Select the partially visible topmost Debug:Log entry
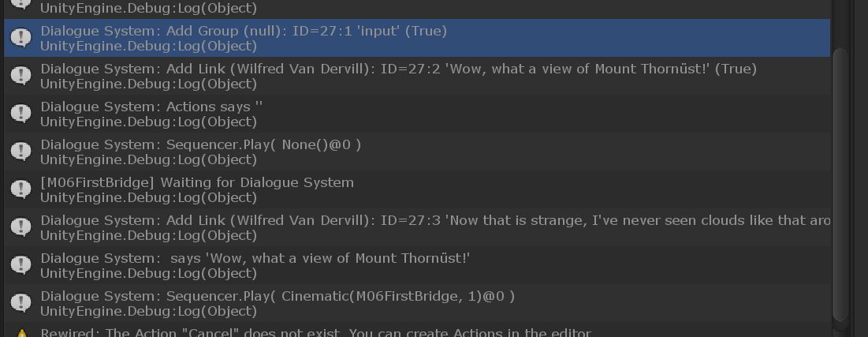The width and height of the screenshot is (868, 337). pos(417,9)
